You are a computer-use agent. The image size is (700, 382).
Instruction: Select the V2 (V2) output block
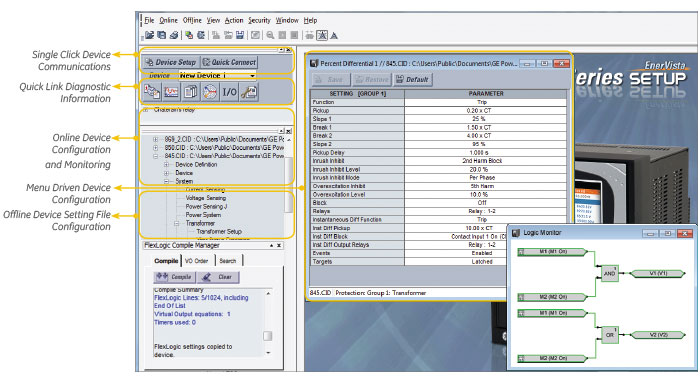click(657, 335)
